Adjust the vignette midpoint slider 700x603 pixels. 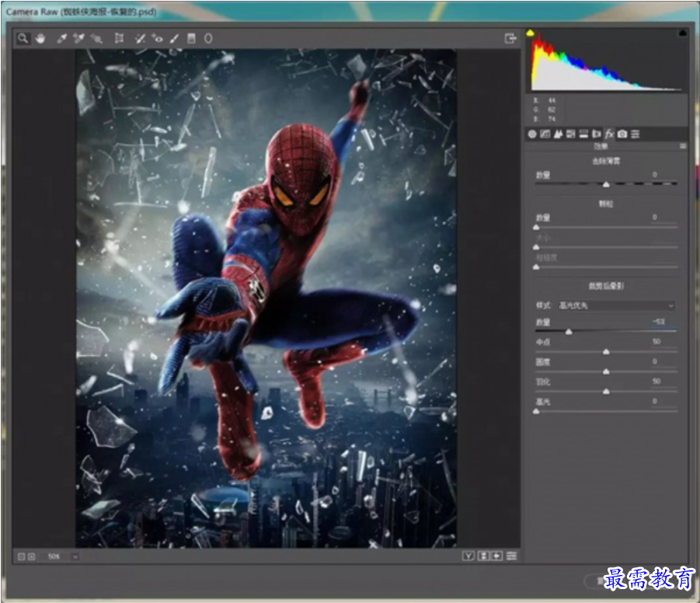(606, 352)
